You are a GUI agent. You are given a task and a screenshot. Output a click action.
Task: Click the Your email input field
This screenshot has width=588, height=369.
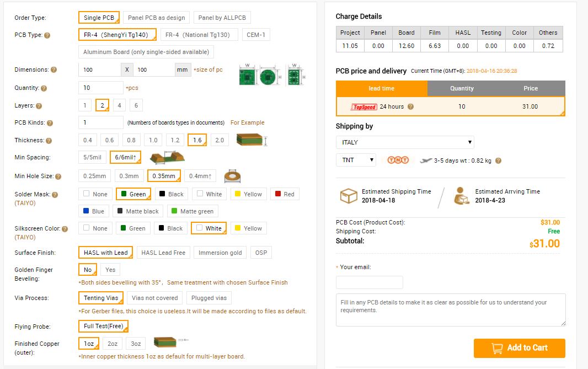tap(369, 282)
